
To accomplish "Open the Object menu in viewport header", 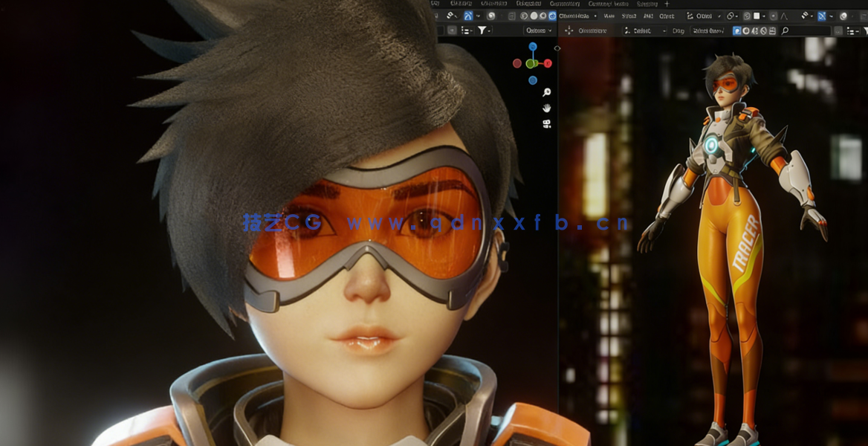I will 667,15.
